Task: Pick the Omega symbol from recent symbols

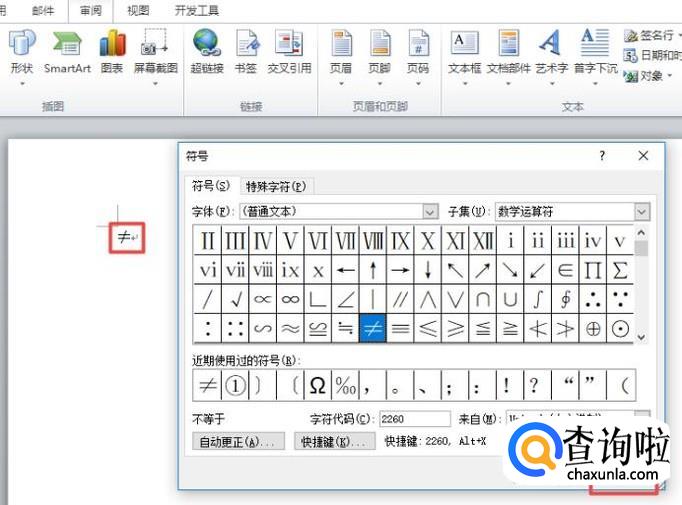Action: pyautogui.click(x=318, y=385)
